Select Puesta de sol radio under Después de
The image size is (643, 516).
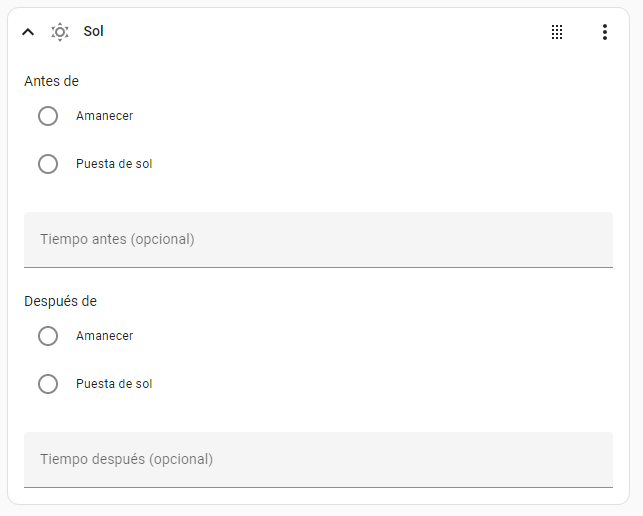click(48, 384)
